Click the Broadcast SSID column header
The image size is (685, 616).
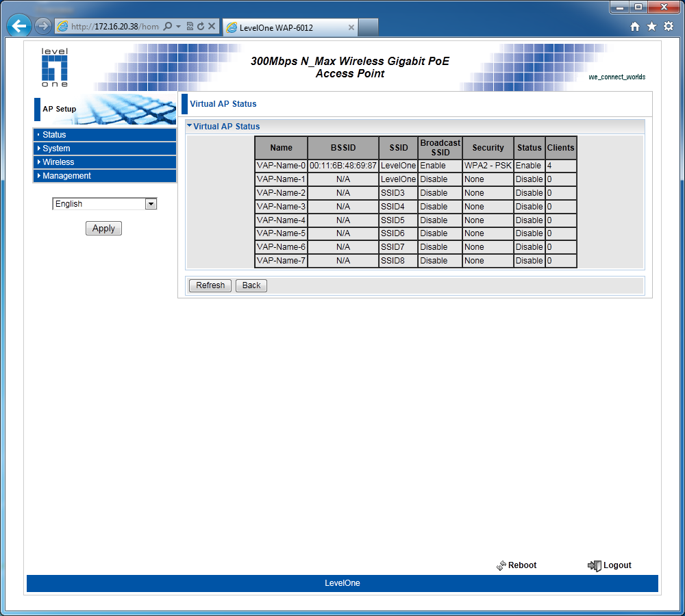point(440,148)
